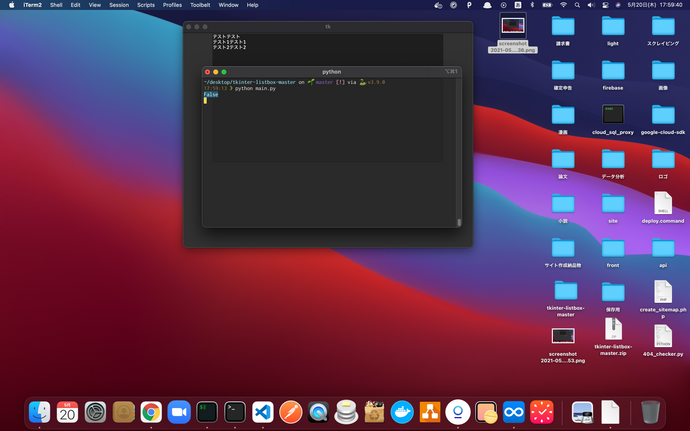The height and width of the screenshot is (431, 690).
Task: Select the 'front' folder on desktop
Action: [613, 253]
